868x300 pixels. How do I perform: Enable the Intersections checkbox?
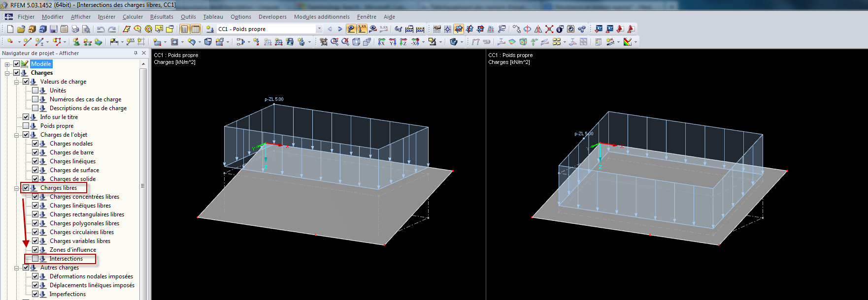click(x=35, y=259)
